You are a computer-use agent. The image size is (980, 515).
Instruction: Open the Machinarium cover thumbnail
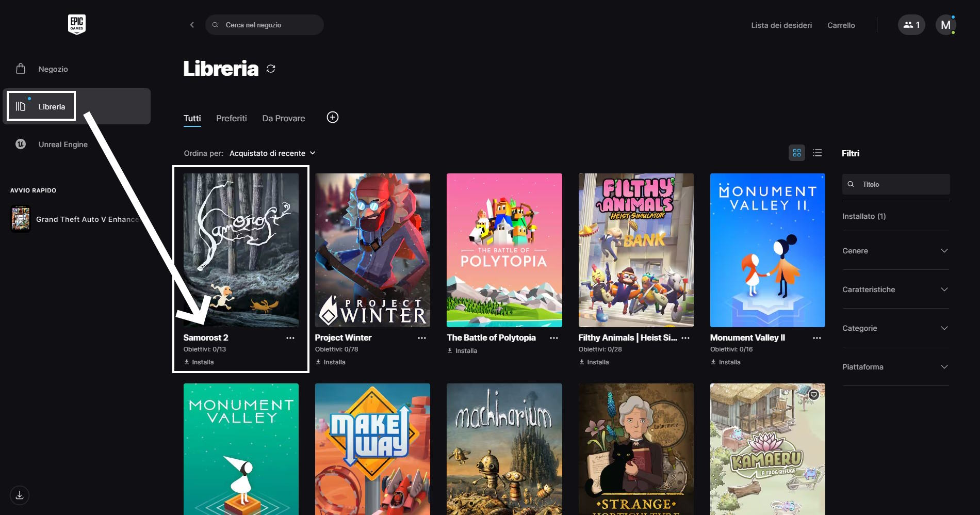504,449
